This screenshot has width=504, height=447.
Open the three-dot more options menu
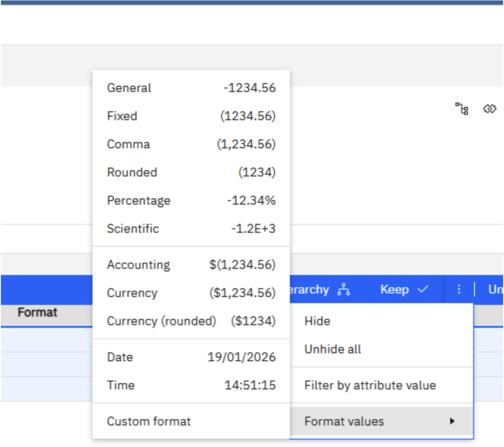459,290
